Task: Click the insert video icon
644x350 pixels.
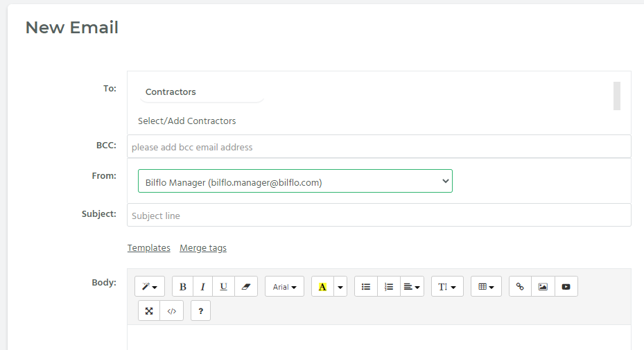Action: click(x=566, y=286)
